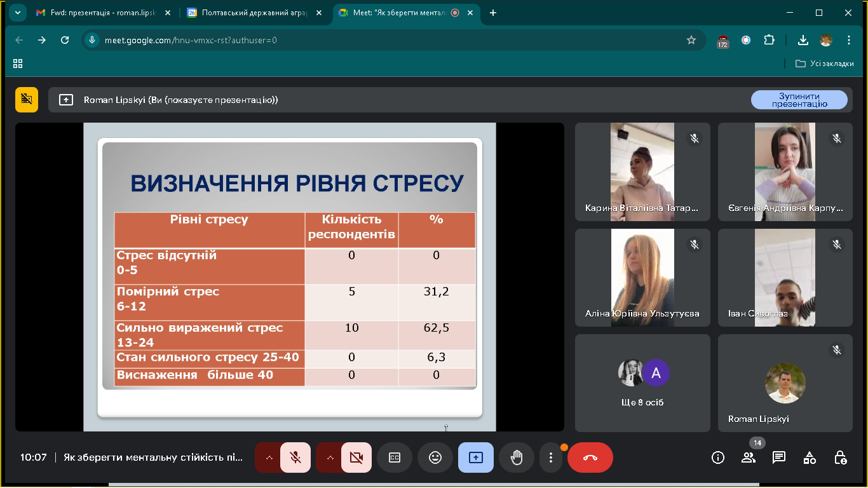Go forward in browser history
This screenshot has width=868, height=488.
coord(42,40)
